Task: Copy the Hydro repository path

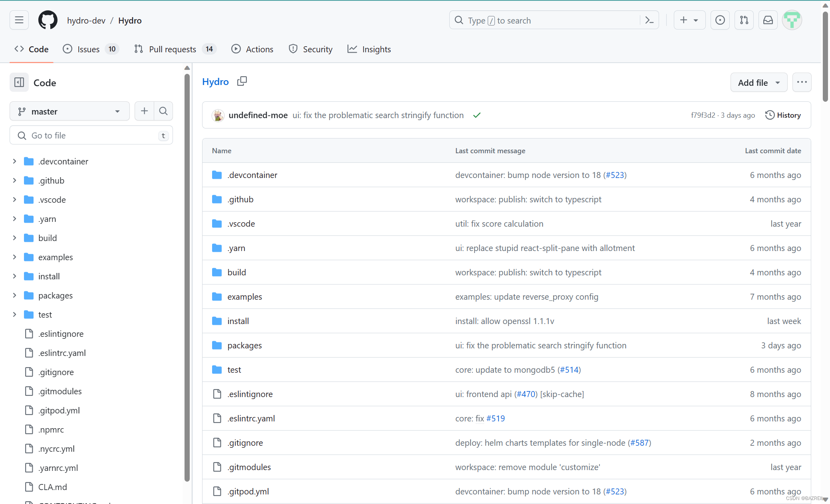Action: coord(242,81)
